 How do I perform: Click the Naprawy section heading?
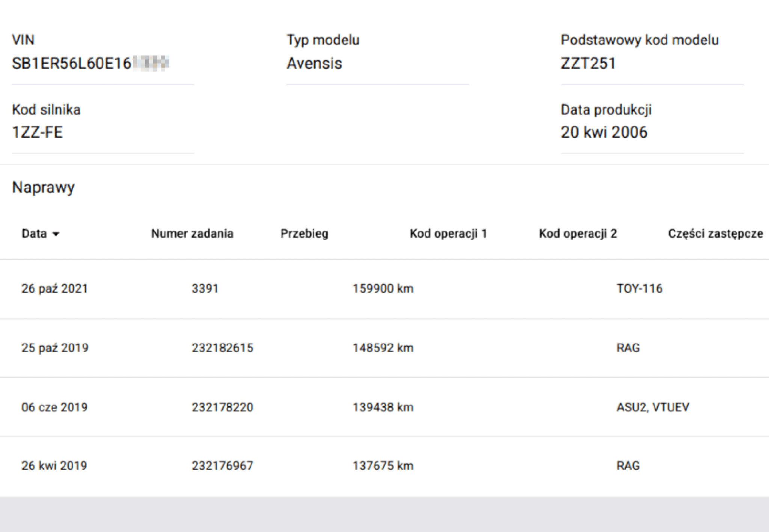[x=43, y=187]
